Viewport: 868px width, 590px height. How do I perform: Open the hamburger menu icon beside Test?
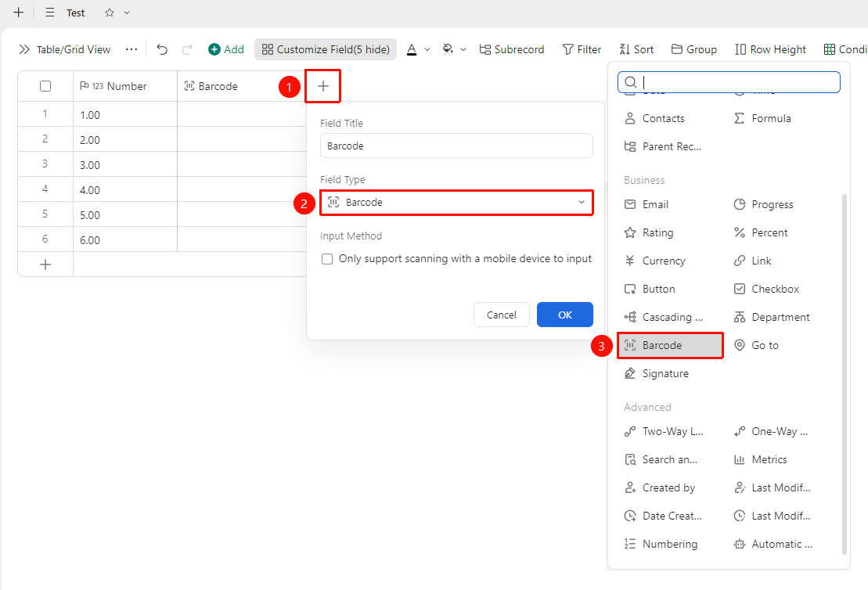(x=50, y=13)
